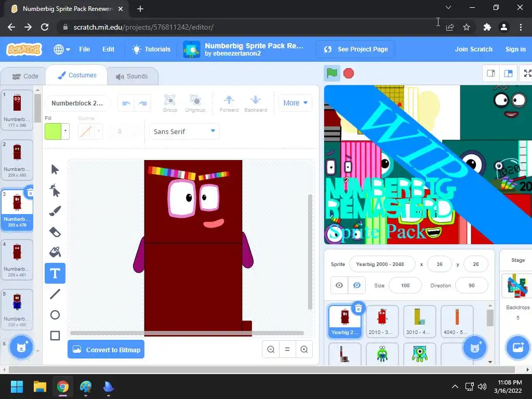Click the costume name field
This screenshot has width=532, height=399.
pos(77,103)
